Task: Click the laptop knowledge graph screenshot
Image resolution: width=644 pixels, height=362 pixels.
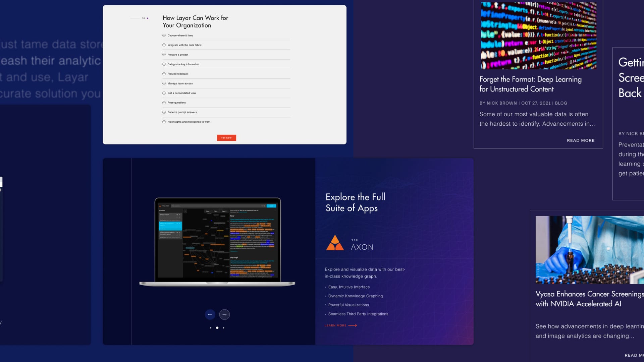Action: [x=217, y=242]
